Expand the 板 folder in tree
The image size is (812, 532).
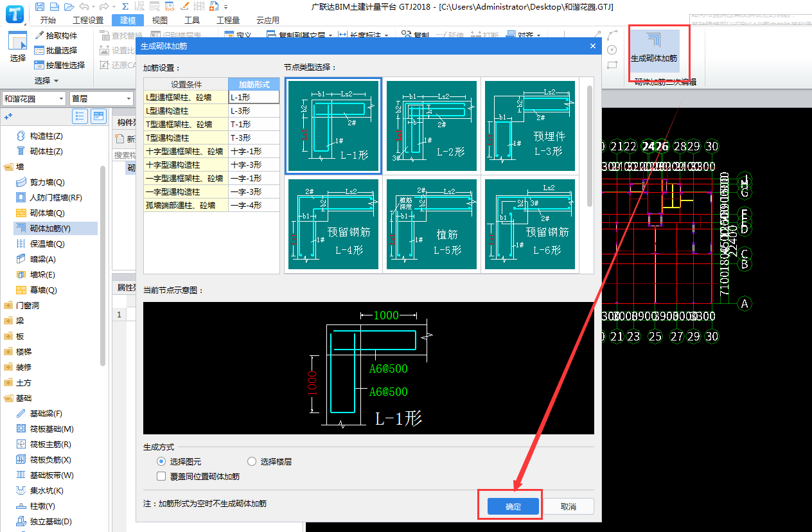pyautogui.click(x=8, y=336)
